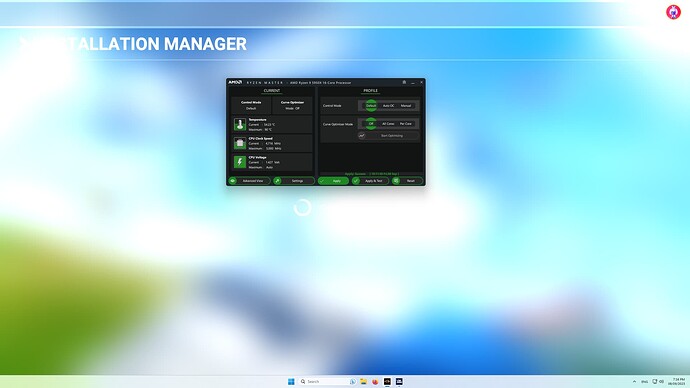Click the Copilot icon beside the search box

click(x=352, y=381)
